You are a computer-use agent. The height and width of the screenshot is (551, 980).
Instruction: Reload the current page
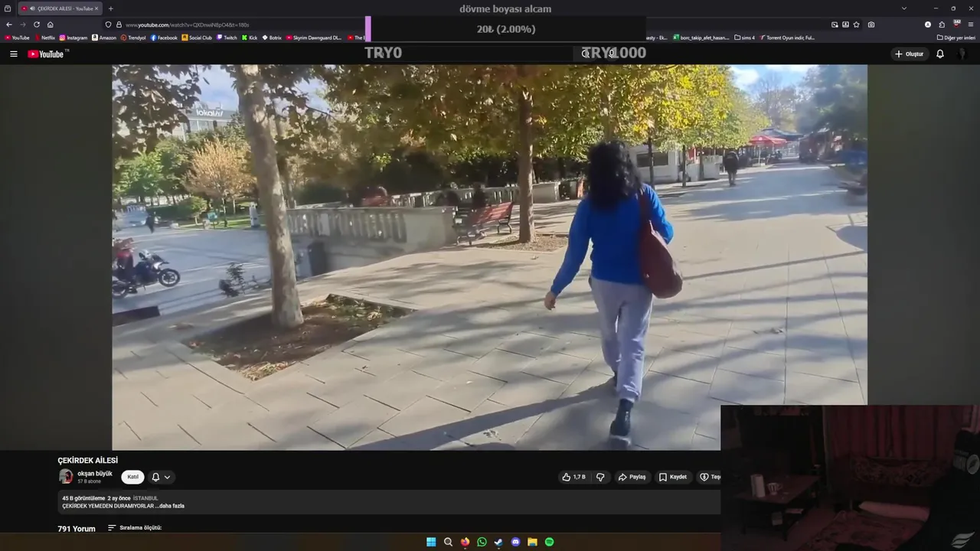pos(37,24)
